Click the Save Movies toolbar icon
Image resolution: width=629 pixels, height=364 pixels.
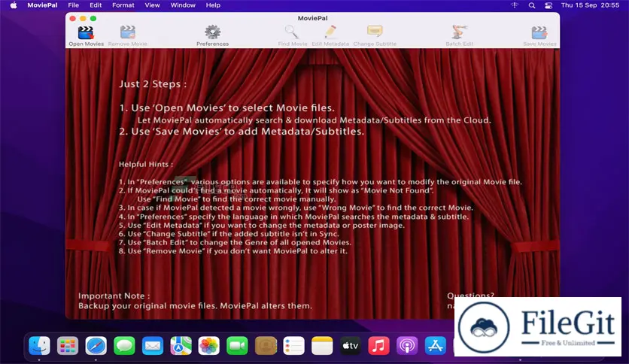(x=539, y=32)
